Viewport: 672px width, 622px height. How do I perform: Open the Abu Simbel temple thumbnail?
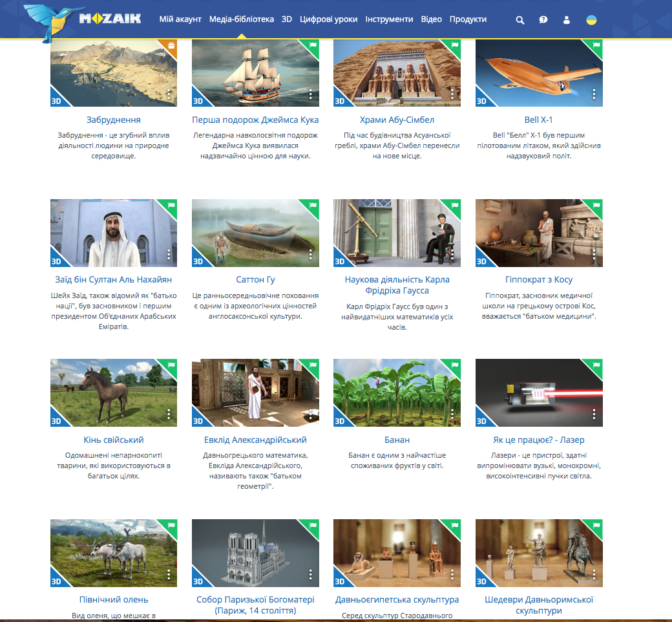pos(397,73)
